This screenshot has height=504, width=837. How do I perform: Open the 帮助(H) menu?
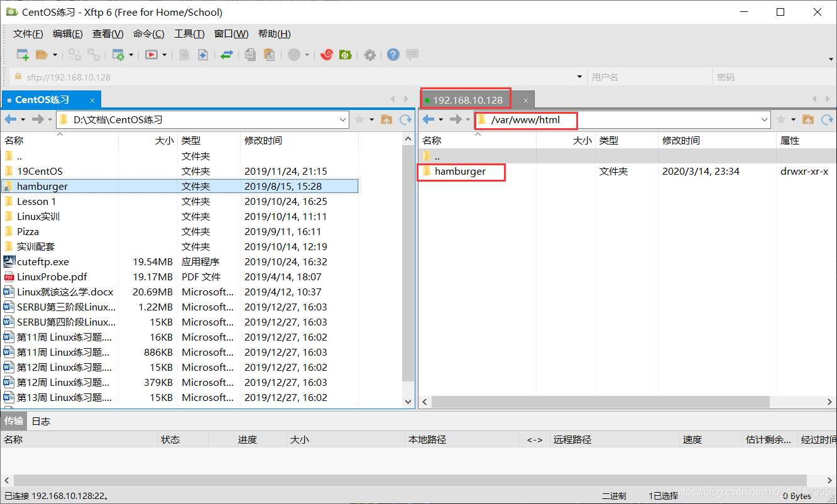tap(275, 34)
